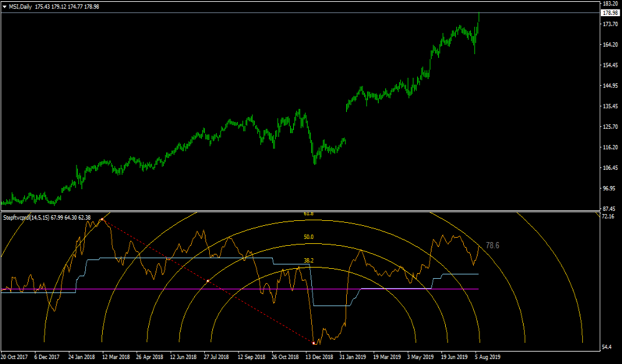Click the MSI,Daily chart title text
The height and width of the screenshot is (364, 622).
point(21,6)
